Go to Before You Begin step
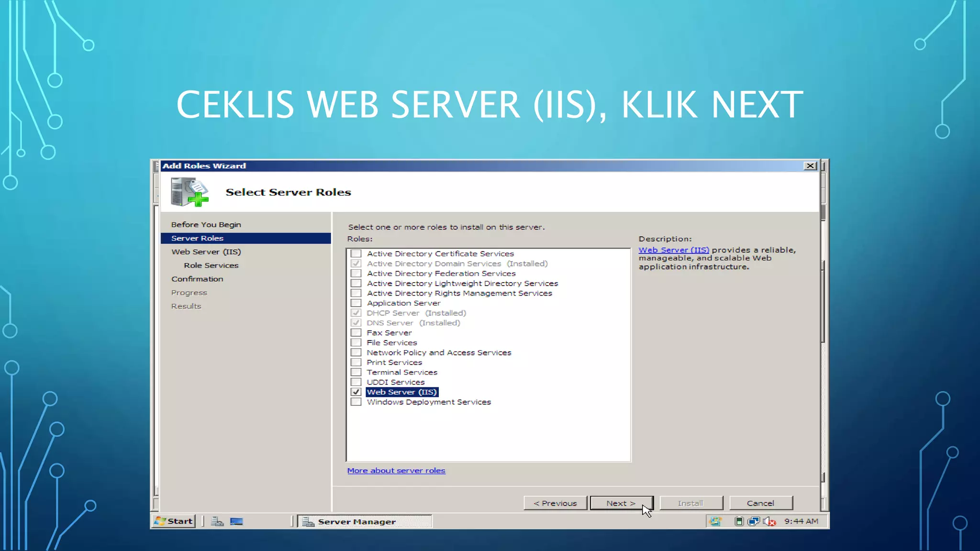 [x=206, y=224]
